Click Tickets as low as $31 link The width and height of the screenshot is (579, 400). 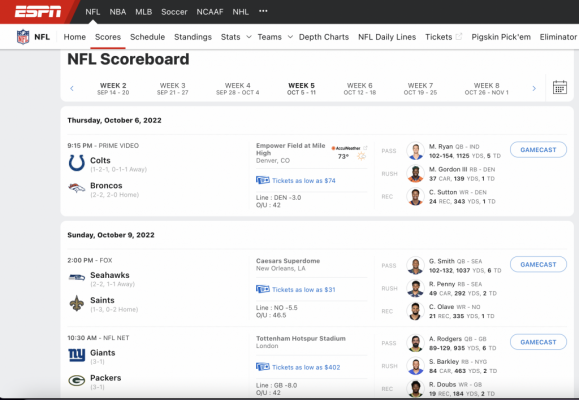pyautogui.click(x=304, y=290)
